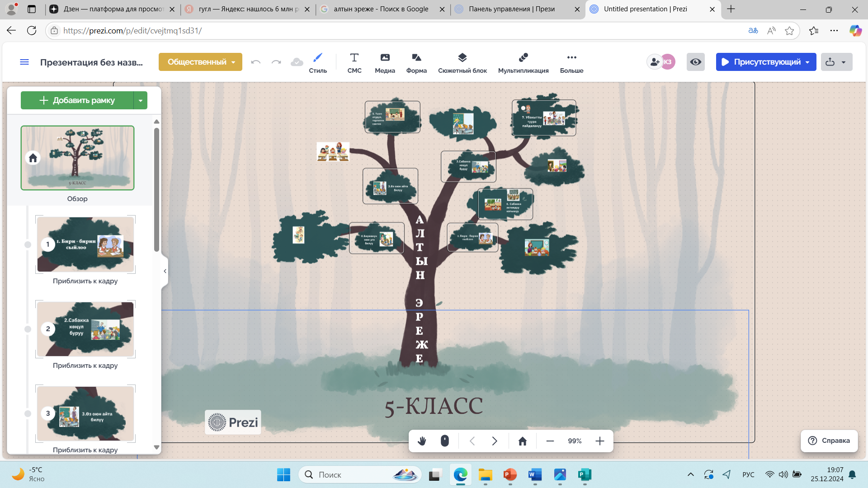The image size is (868, 488).
Task: Open the Сюжетный блок tool
Action: tap(462, 63)
